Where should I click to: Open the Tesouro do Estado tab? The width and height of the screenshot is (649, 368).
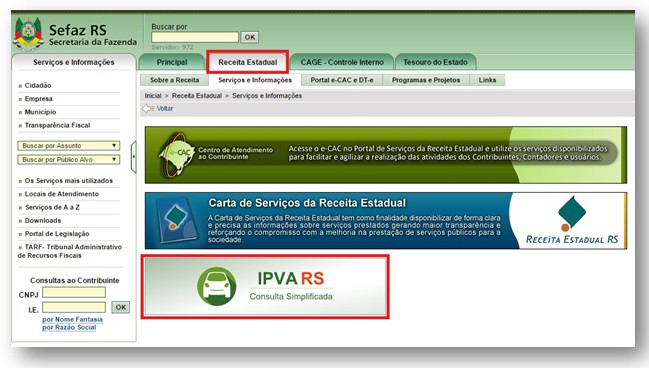[x=435, y=62]
